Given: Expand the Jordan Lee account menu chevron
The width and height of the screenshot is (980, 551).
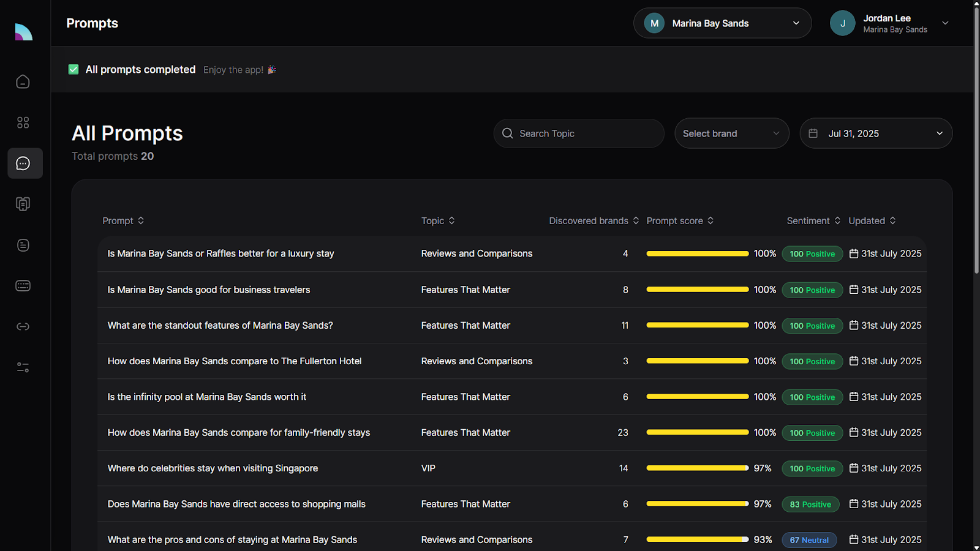Looking at the screenshot, I should (945, 23).
